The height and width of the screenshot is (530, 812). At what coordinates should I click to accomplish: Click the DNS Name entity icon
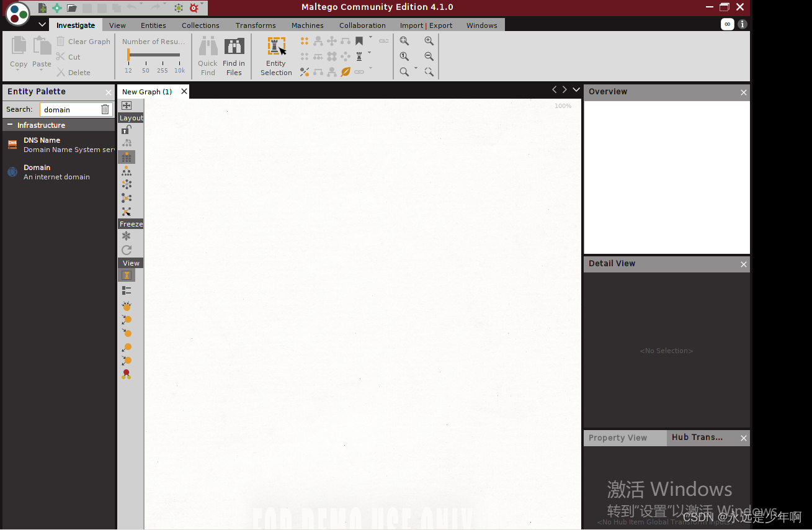pos(12,145)
